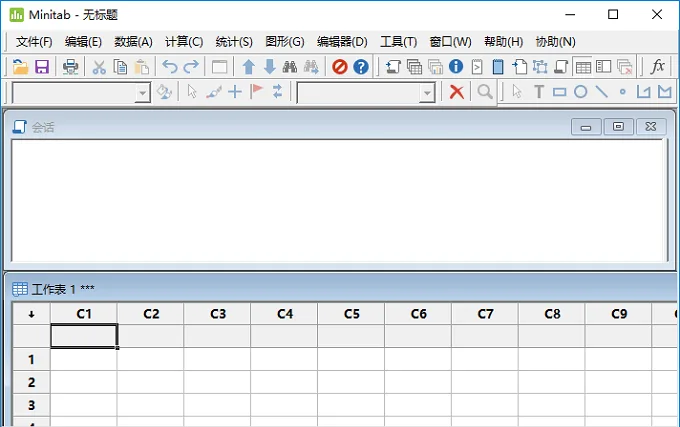Cut selection with the scissors icon
680x427 pixels.
[99, 67]
